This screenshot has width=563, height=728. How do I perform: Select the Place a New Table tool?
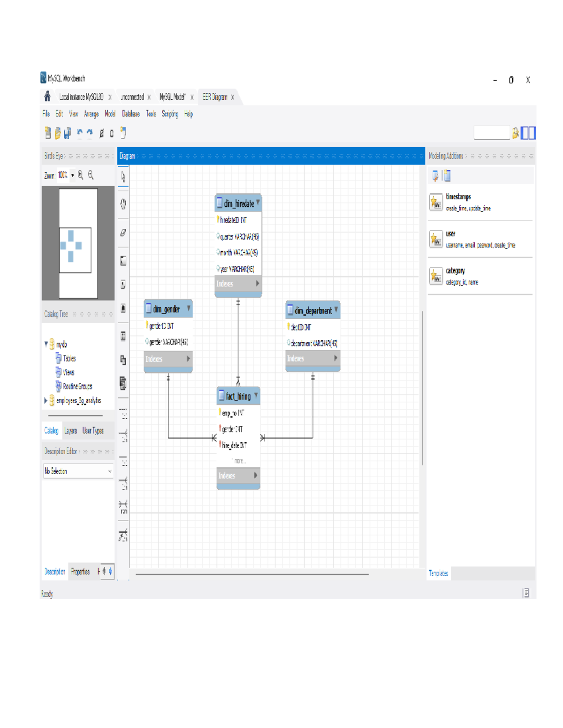(123, 336)
